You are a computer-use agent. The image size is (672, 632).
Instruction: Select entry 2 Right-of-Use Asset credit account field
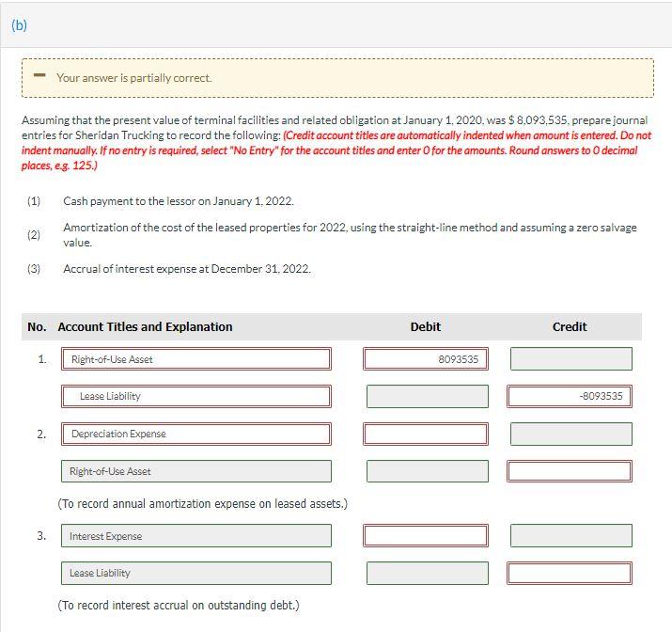(196, 471)
